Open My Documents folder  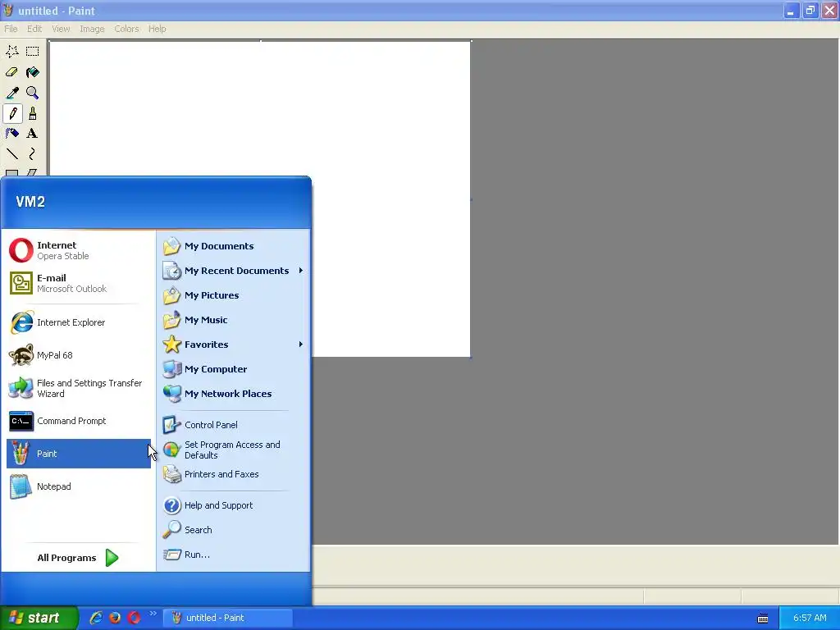pos(234,246)
